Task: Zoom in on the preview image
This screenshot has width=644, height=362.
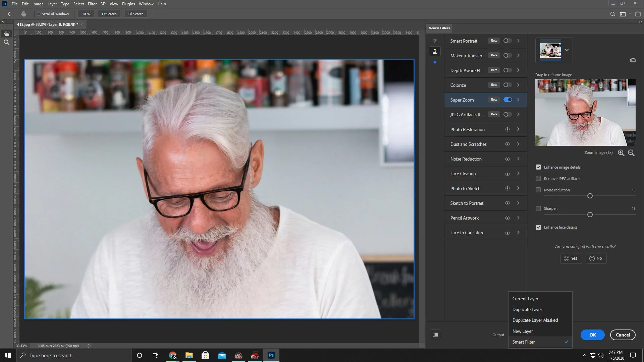Action: [x=621, y=153]
